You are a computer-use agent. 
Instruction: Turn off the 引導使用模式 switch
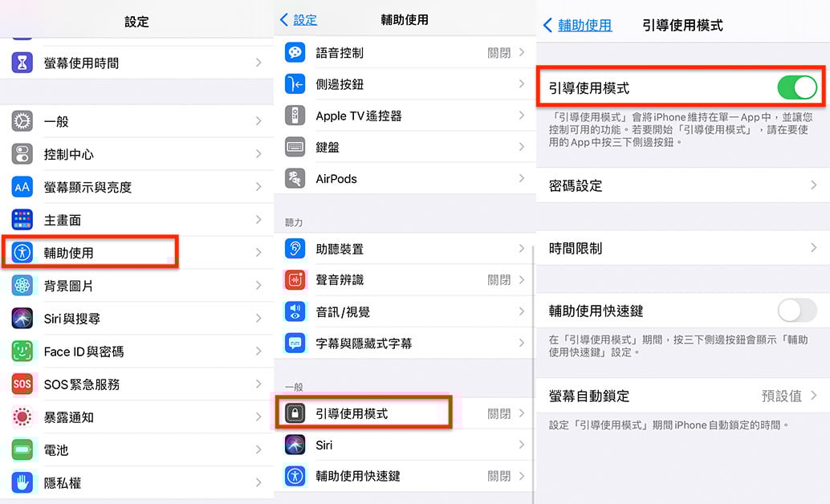coord(796,87)
